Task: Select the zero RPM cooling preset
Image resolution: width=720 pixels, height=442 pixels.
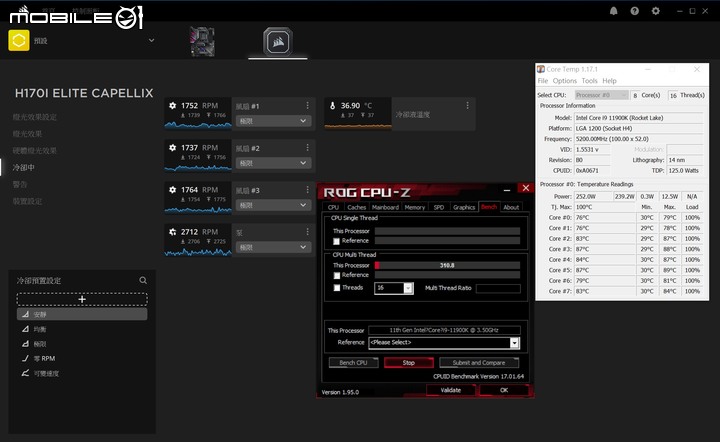Action: tap(82, 358)
